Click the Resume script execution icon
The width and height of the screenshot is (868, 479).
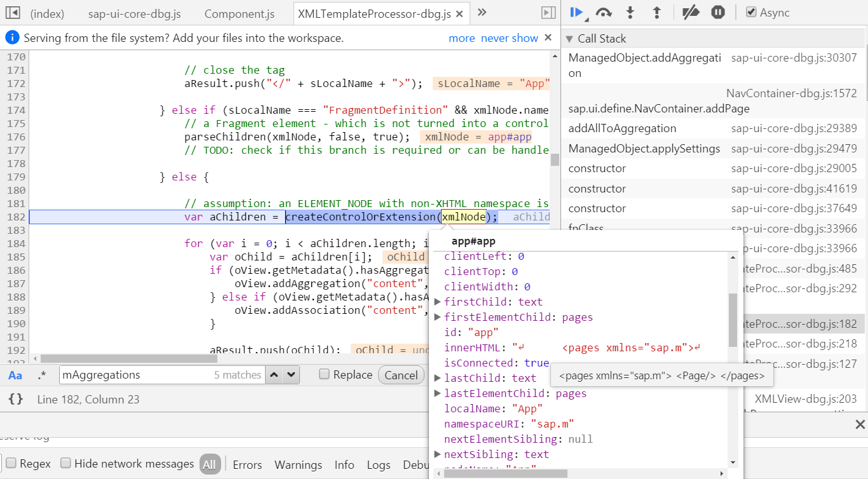coord(577,13)
